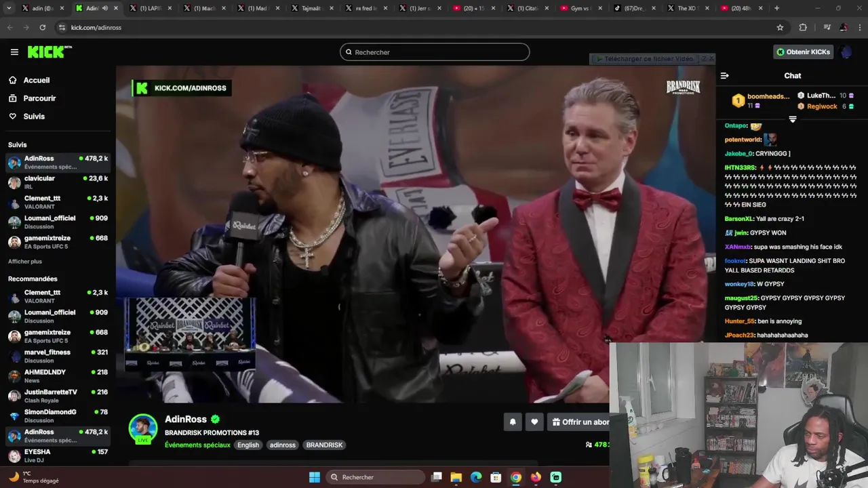Open the Windows Start menu
868x488 pixels.
tap(315, 477)
